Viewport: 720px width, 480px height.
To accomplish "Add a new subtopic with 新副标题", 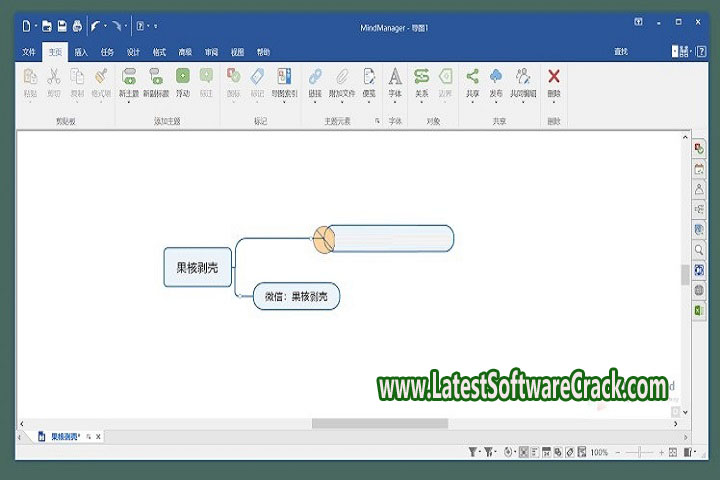I will (x=156, y=83).
